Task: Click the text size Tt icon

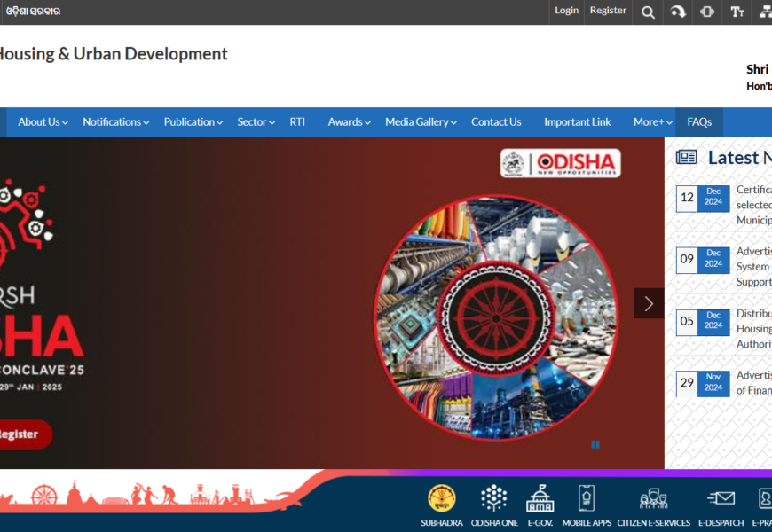Action: [737, 12]
